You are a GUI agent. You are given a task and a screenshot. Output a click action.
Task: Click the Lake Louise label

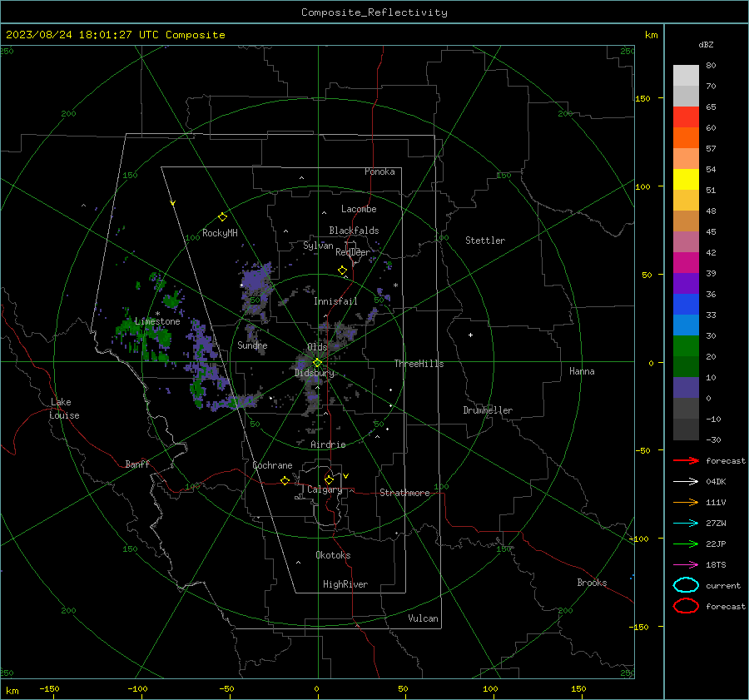tap(64, 409)
